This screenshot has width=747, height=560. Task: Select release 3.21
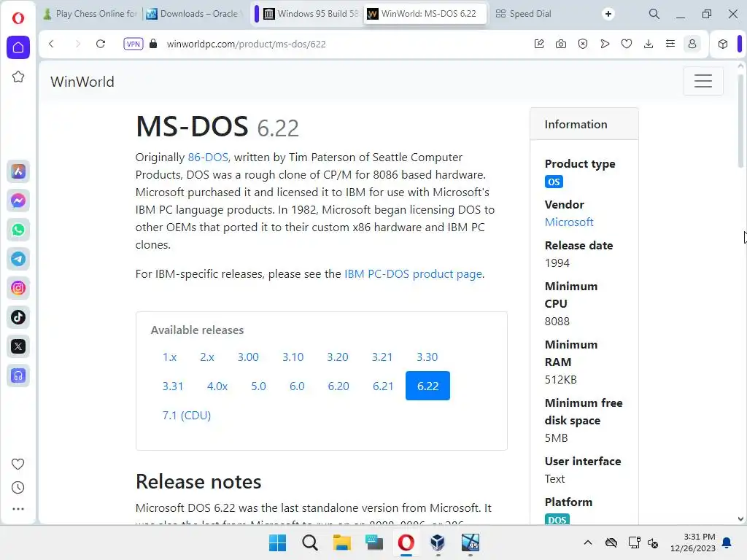tap(382, 357)
